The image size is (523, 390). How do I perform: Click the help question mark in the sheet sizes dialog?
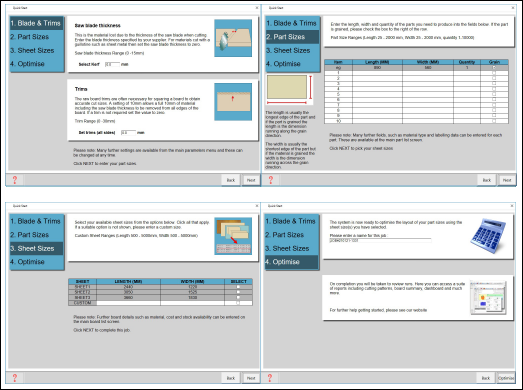(15, 378)
